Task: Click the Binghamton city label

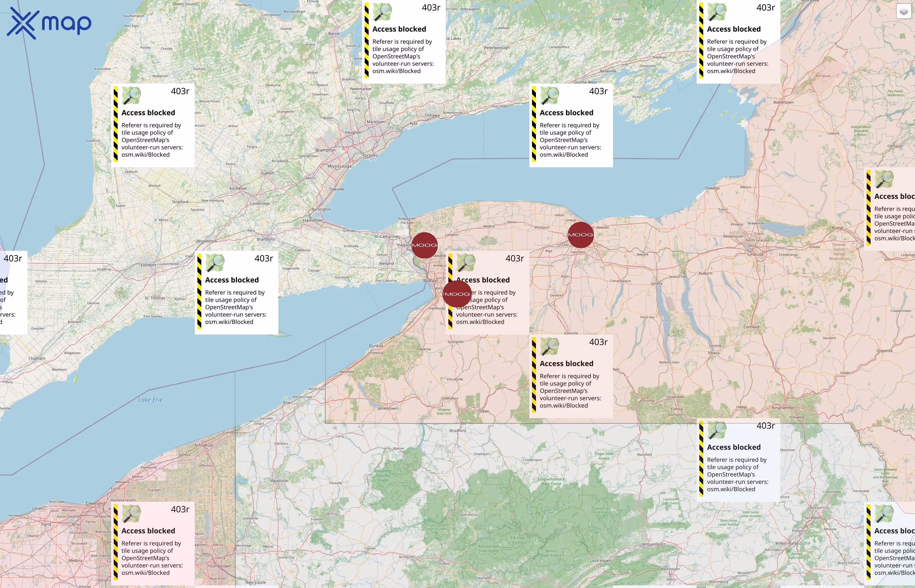Action: 783,408
